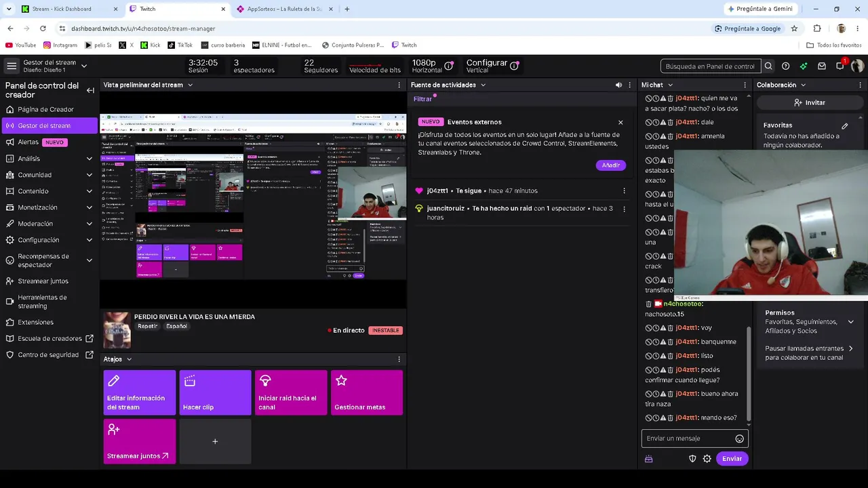Click the Invitar collaborator button
The image size is (868, 488).
(809, 103)
